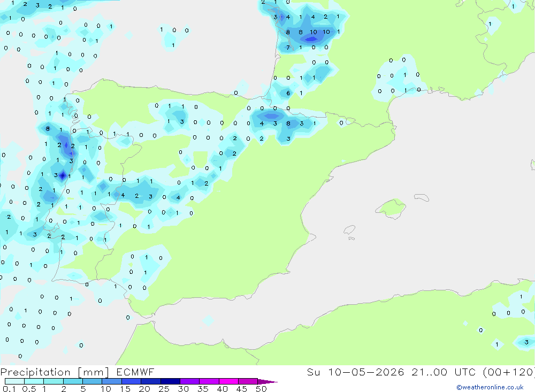The image size is (535, 392).
Task: Click the '7' precipitation value on French coast
Action: pyautogui.click(x=288, y=48)
